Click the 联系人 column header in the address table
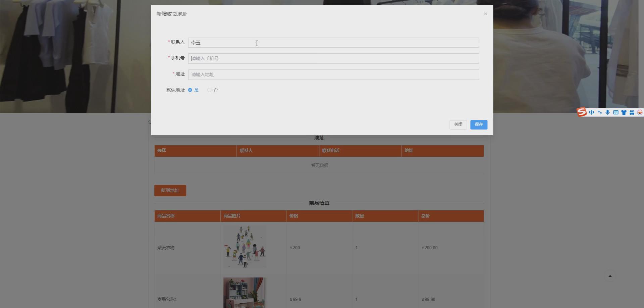Screen dimensions: 644x308 (x=278, y=151)
